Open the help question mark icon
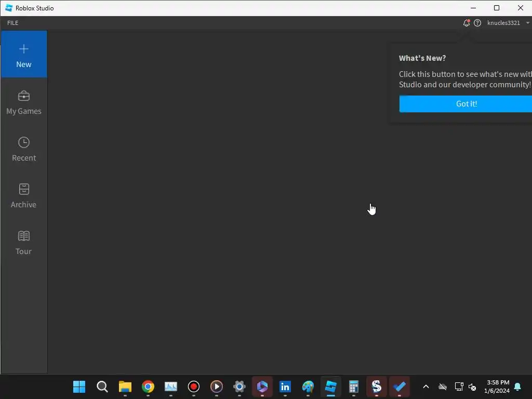 [477, 23]
